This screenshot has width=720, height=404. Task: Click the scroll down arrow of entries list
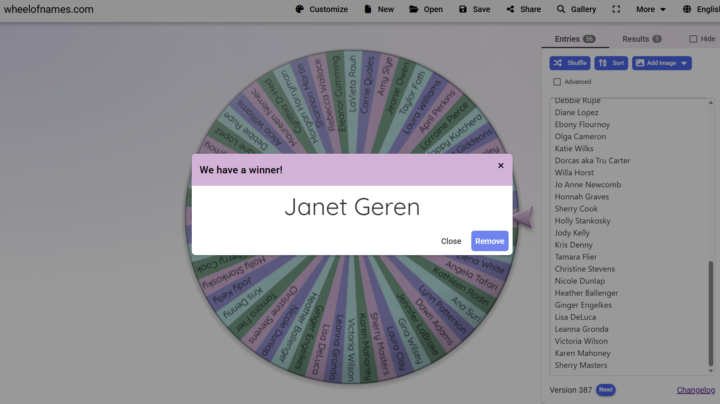pyautogui.click(x=711, y=371)
